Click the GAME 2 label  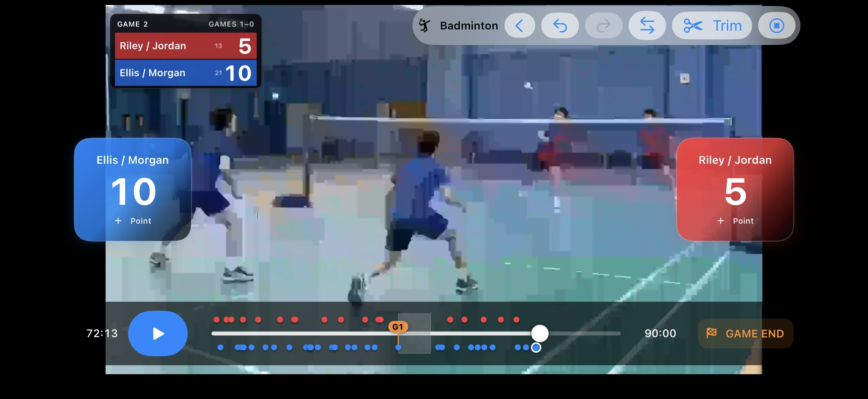tap(132, 24)
